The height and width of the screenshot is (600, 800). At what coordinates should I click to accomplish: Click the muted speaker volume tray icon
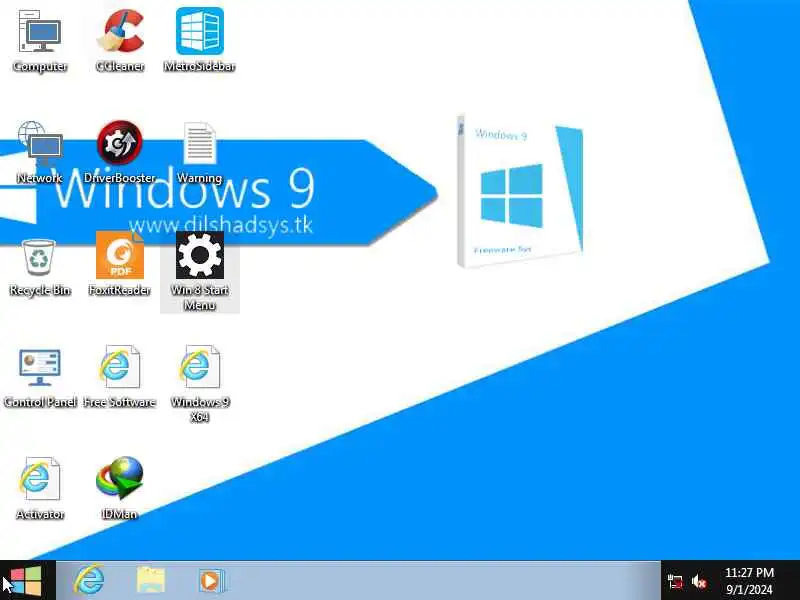(699, 581)
